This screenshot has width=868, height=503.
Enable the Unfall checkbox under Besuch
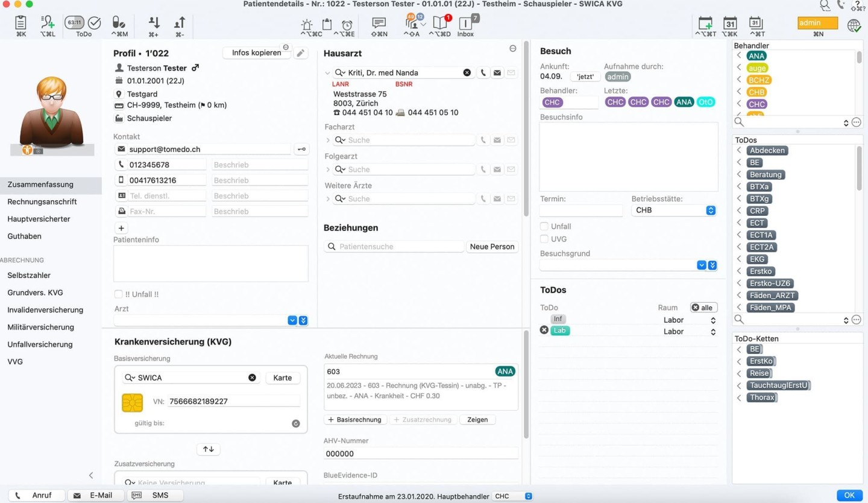click(x=544, y=227)
